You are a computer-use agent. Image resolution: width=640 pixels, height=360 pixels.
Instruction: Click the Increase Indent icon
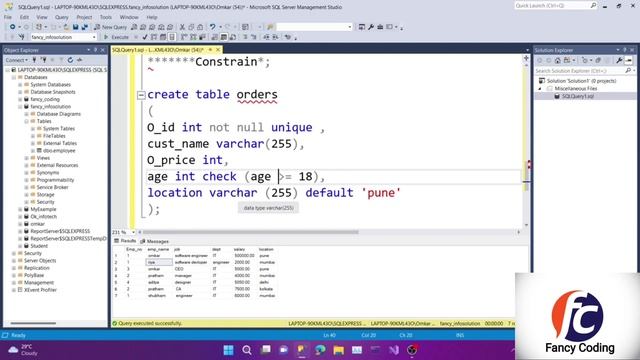(x=276, y=37)
